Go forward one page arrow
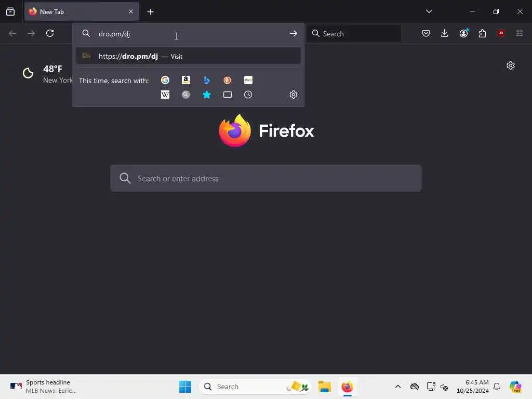This screenshot has height=399, width=532. click(31, 33)
